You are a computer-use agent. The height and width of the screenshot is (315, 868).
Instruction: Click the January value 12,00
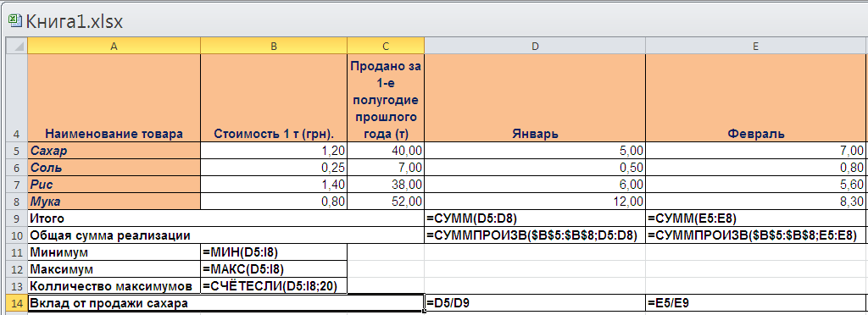click(x=535, y=202)
